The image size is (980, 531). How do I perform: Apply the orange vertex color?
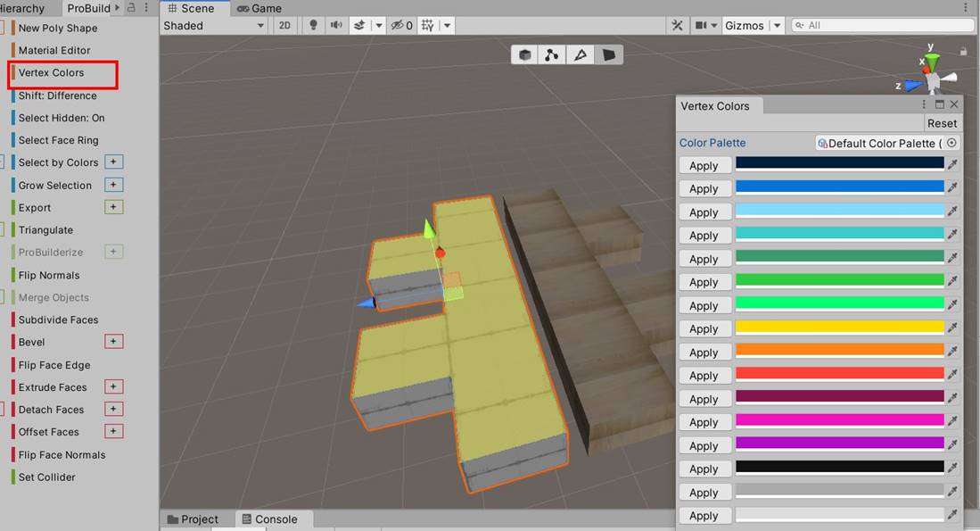[704, 353]
